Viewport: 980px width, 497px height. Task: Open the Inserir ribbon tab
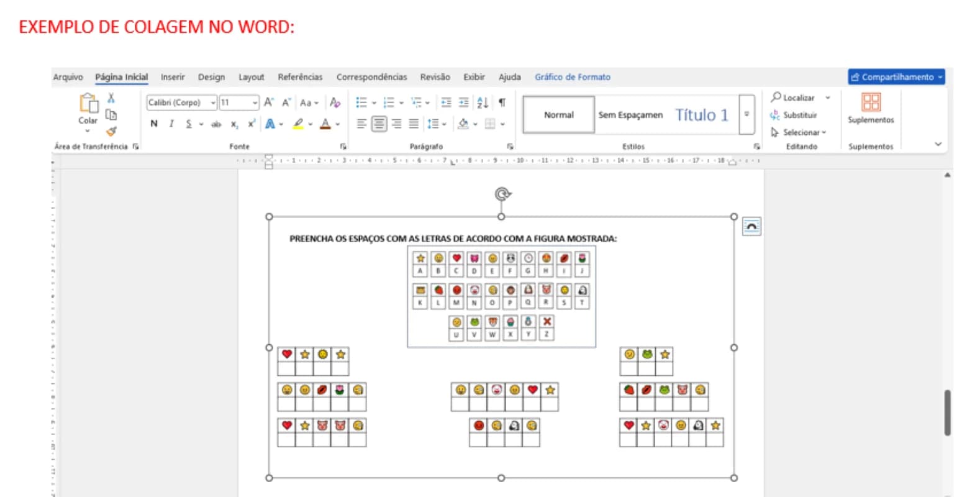[173, 77]
